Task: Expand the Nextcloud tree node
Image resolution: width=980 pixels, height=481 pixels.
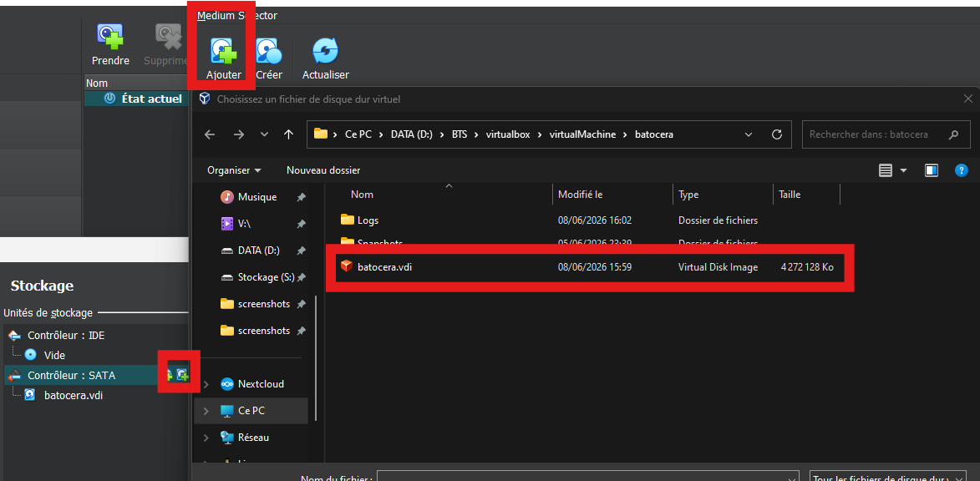Action: [206, 384]
